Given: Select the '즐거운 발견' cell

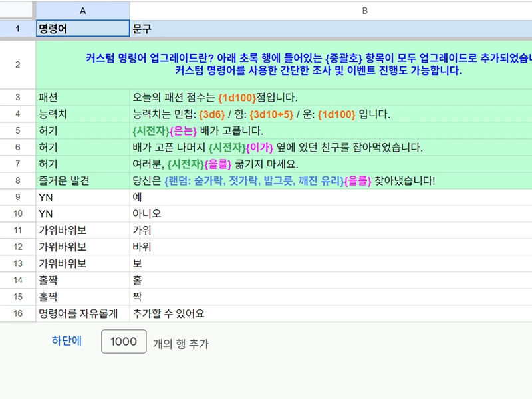Looking at the screenshot, I should coord(82,180).
